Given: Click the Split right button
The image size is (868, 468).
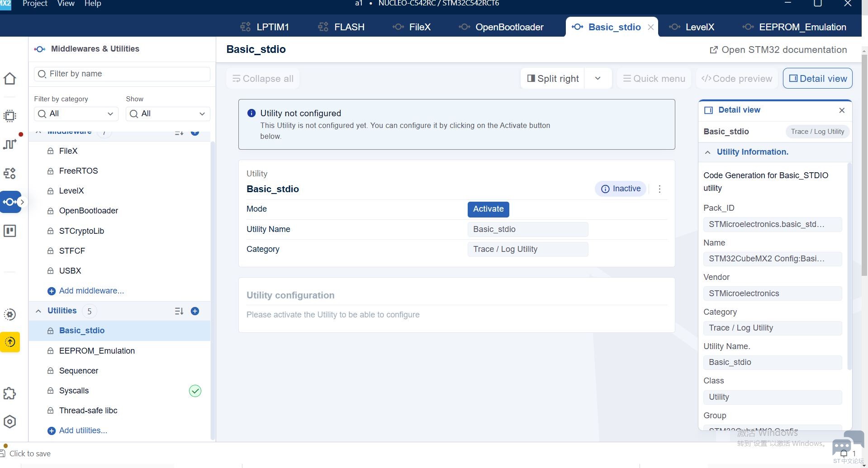Looking at the screenshot, I should tap(553, 79).
